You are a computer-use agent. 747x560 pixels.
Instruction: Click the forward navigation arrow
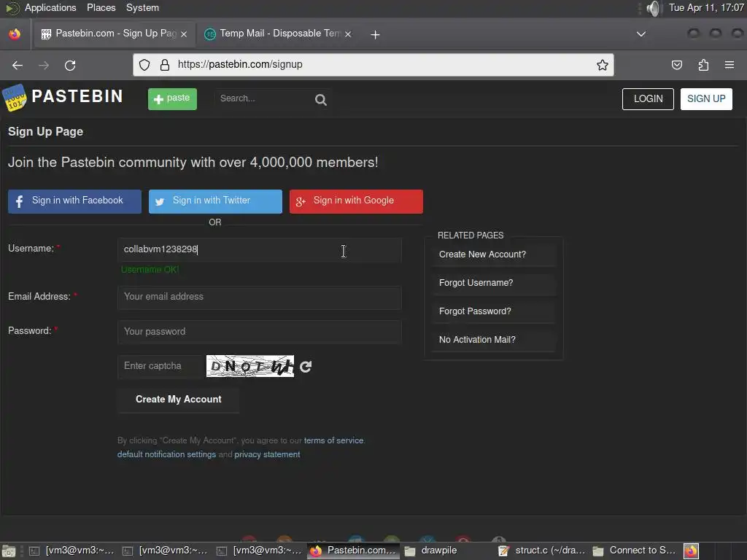tap(44, 65)
